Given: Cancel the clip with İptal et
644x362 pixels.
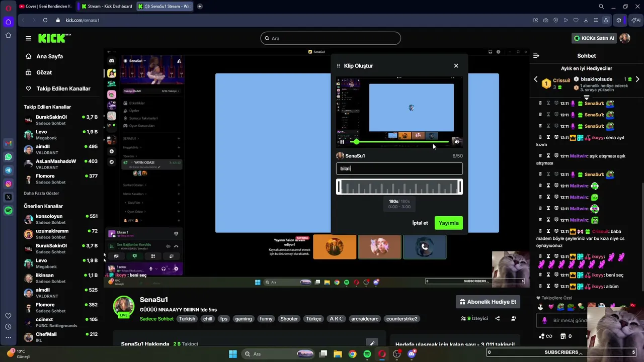Looking at the screenshot, I should tap(420, 223).
